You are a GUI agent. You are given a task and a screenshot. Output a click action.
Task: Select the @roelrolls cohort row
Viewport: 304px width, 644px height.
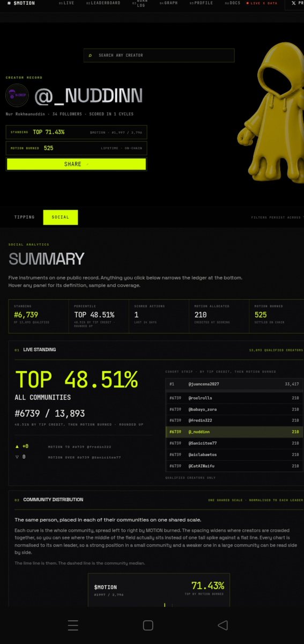[234, 398]
